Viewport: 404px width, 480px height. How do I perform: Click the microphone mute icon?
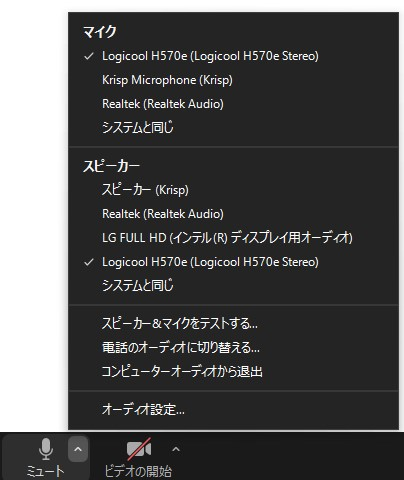point(46,449)
